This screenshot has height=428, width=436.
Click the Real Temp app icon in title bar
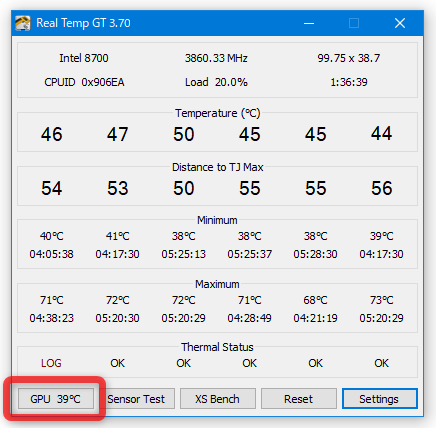coord(23,23)
